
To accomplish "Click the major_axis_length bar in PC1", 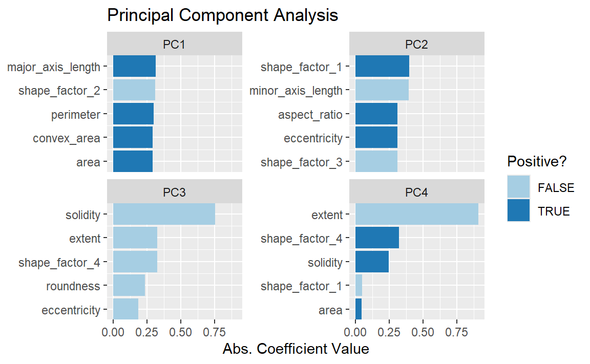I will pyautogui.click(x=134, y=67).
